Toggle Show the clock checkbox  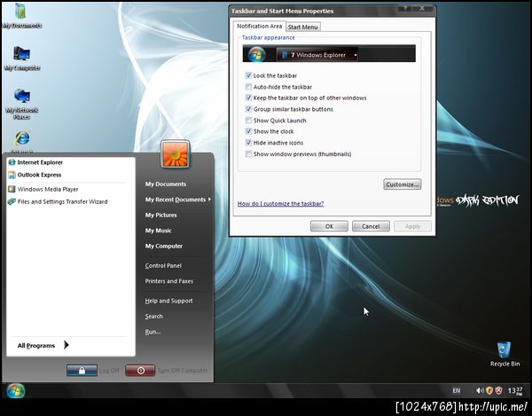[248, 131]
